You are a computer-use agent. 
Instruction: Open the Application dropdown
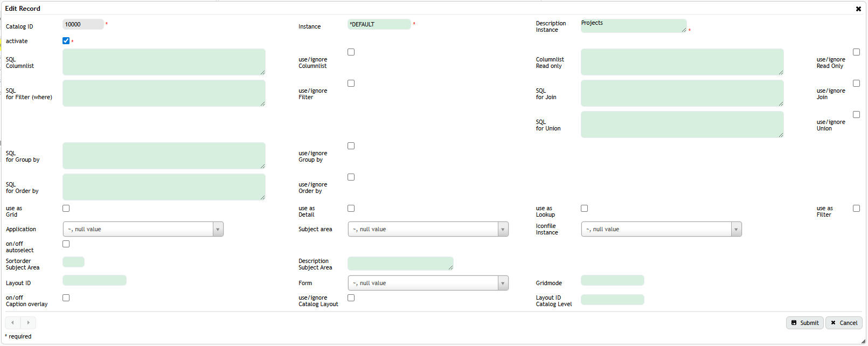pyautogui.click(x=143, y=229)
